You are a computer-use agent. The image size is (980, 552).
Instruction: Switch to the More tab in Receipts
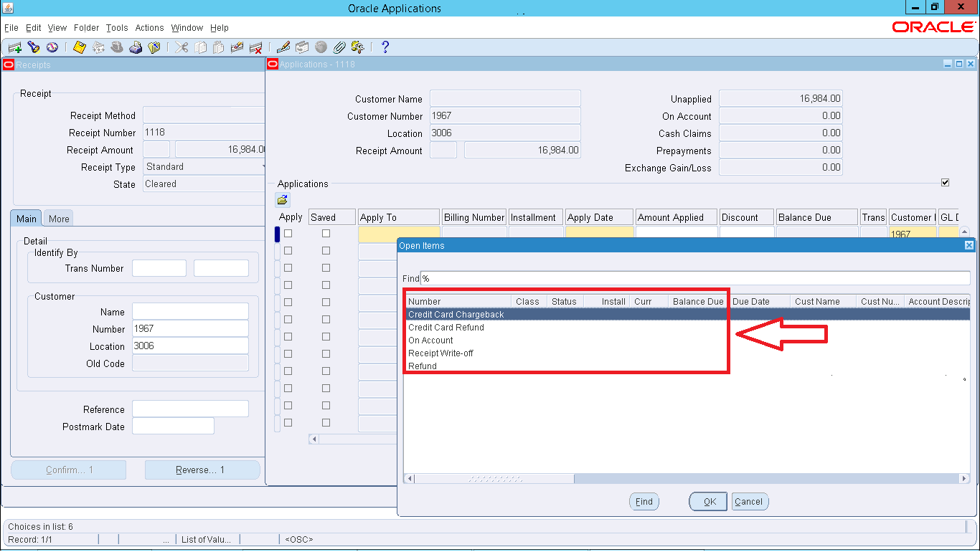tap(59, 219)
